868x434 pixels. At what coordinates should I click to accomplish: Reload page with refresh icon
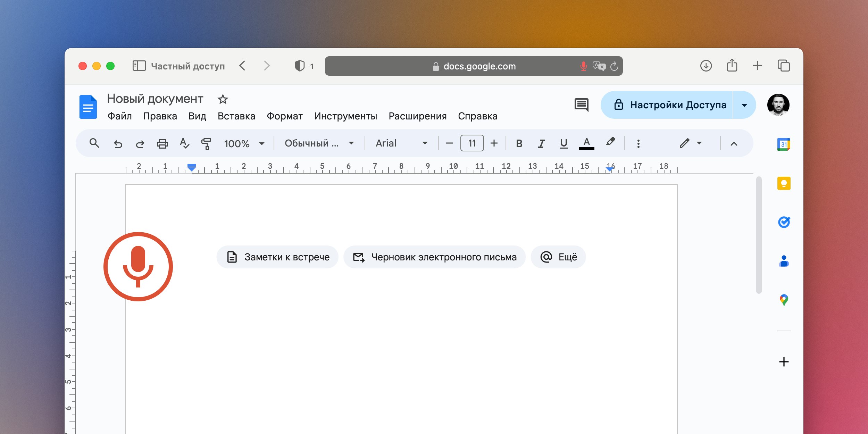[x=614, y=66]
